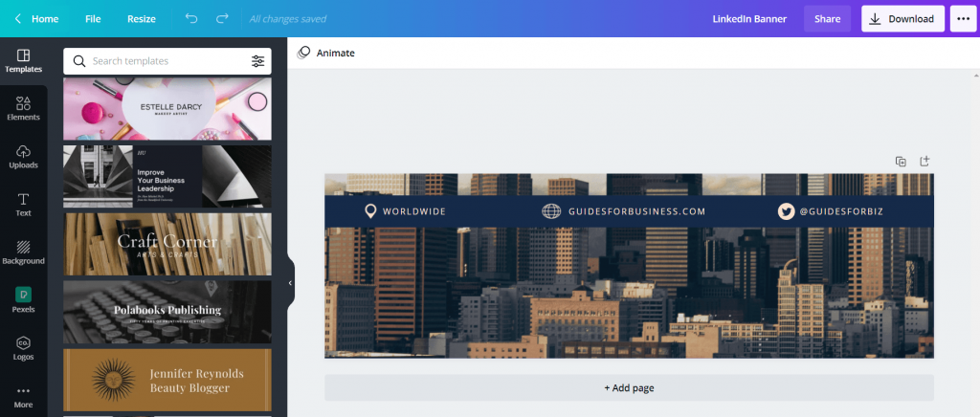The image size is (980, 417).
Task: Open the Logos panel
Action: coord(23,348)
